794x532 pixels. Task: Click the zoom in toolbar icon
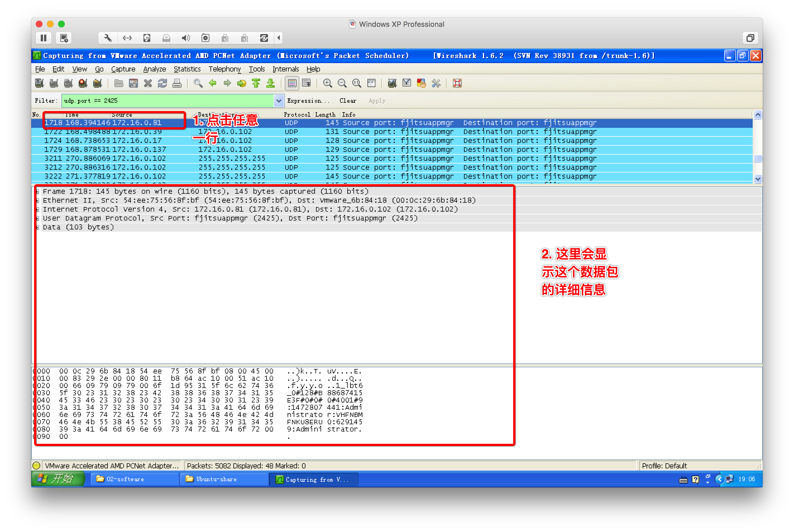point(327,83)
